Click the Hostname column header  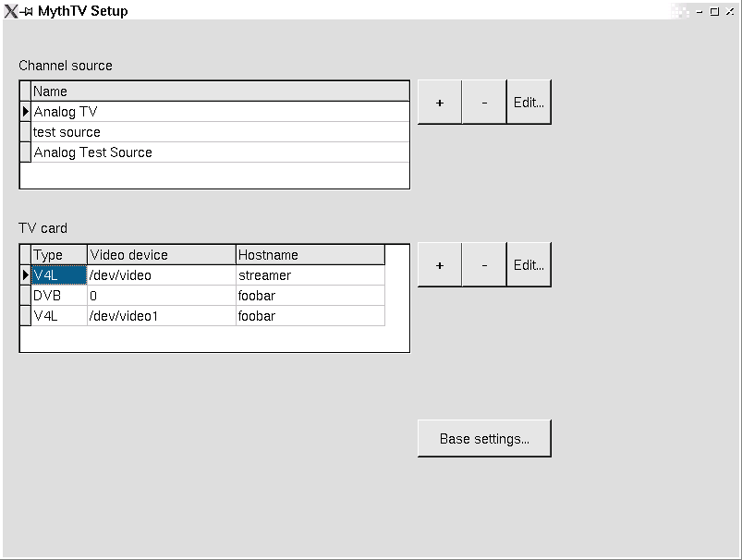[310, 255]
